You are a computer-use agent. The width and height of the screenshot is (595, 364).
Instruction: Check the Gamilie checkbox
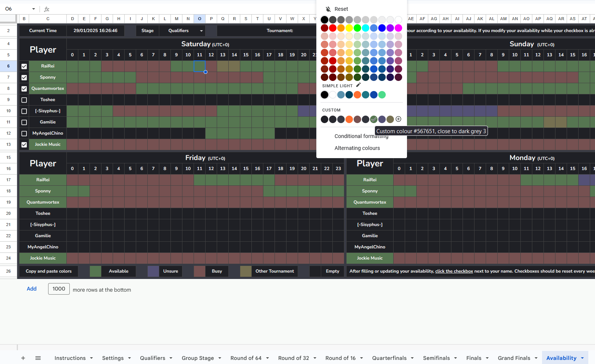[x=24, y=122]
